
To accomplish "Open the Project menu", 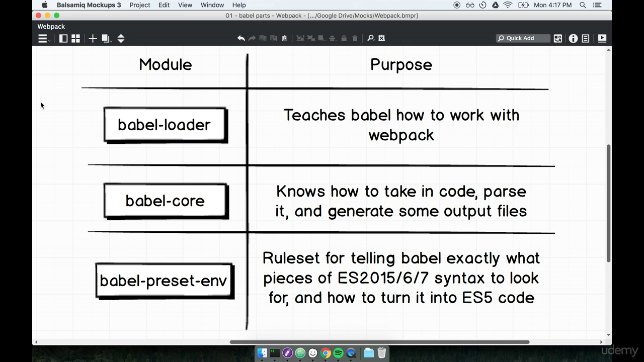I will 139,5.
